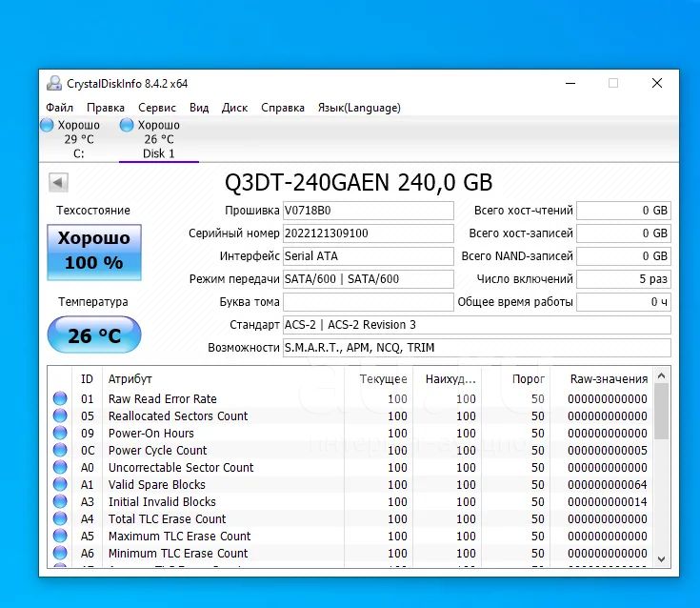This screenshot has height=608, width=700.
Task: Click the Всего хост-чтений value field
Action: (x=624, y=211)
